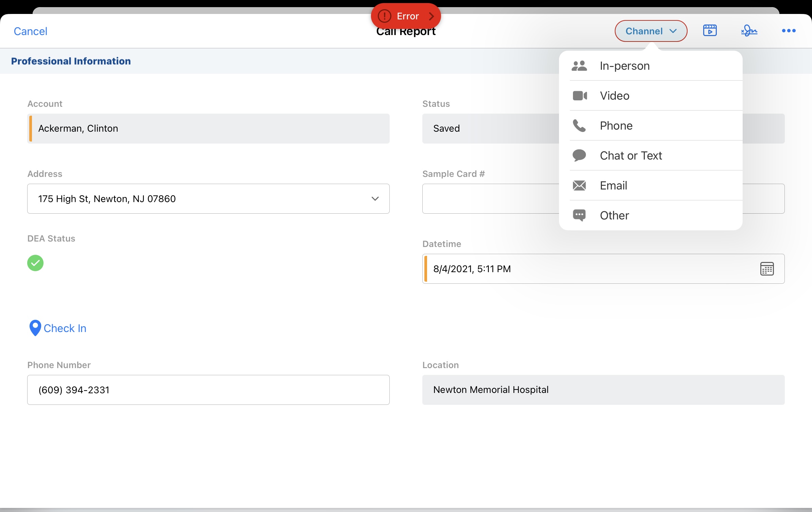Viewport: 812px width, 512px height.
Task: Expand the Address dropdown
Action: coord(375,199)
